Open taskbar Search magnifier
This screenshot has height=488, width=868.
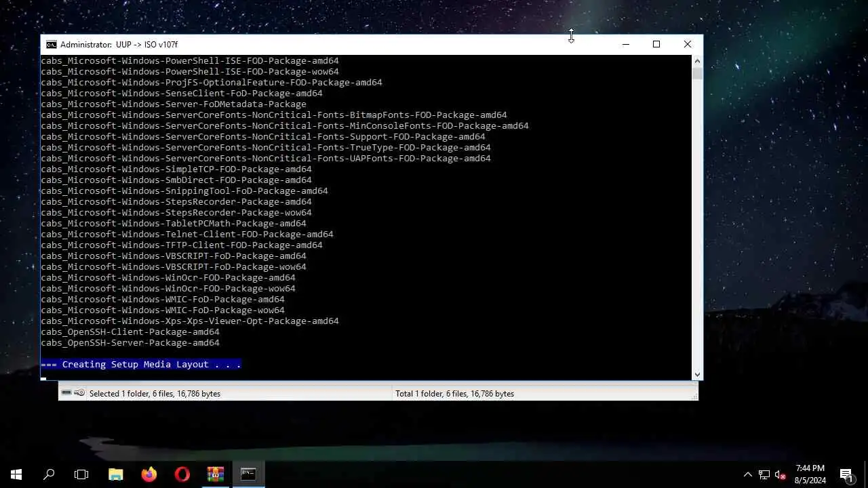coord(49,474)
